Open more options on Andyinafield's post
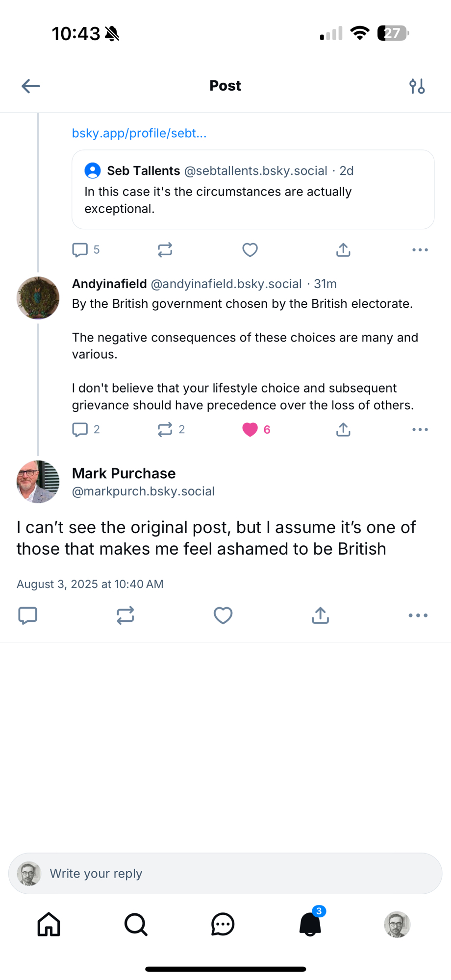The image size is (451, 980). coord(420,430)
